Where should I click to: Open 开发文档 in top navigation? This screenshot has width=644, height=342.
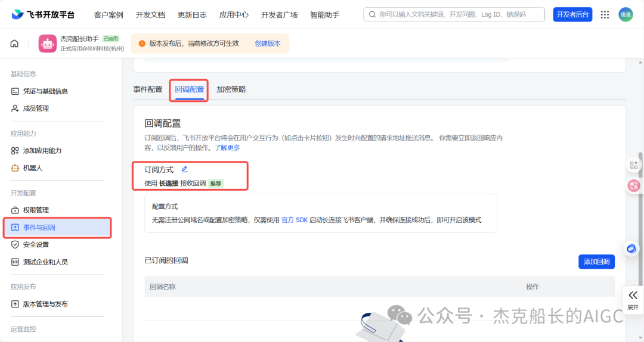150,15
